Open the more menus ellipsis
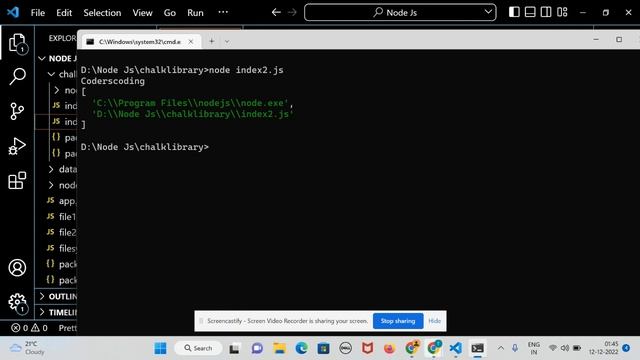The image size is (640, 360). tap(223, 12)
